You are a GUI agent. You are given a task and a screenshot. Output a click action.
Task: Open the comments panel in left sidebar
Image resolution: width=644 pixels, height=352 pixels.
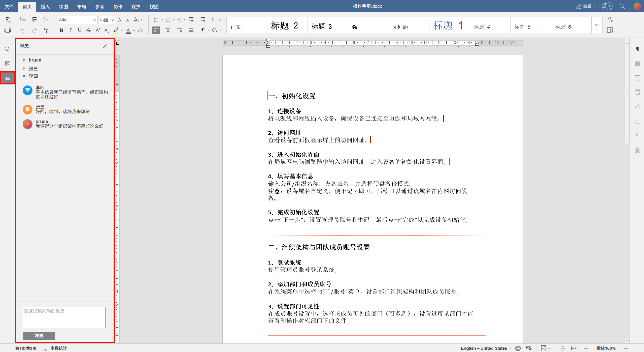[8, 64]
